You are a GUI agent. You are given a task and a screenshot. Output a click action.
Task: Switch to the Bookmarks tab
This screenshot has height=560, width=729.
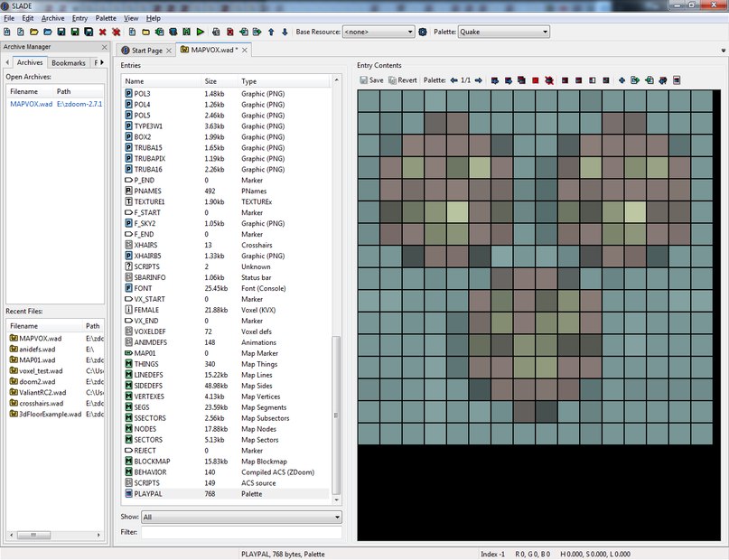click(x=69, y=63)
